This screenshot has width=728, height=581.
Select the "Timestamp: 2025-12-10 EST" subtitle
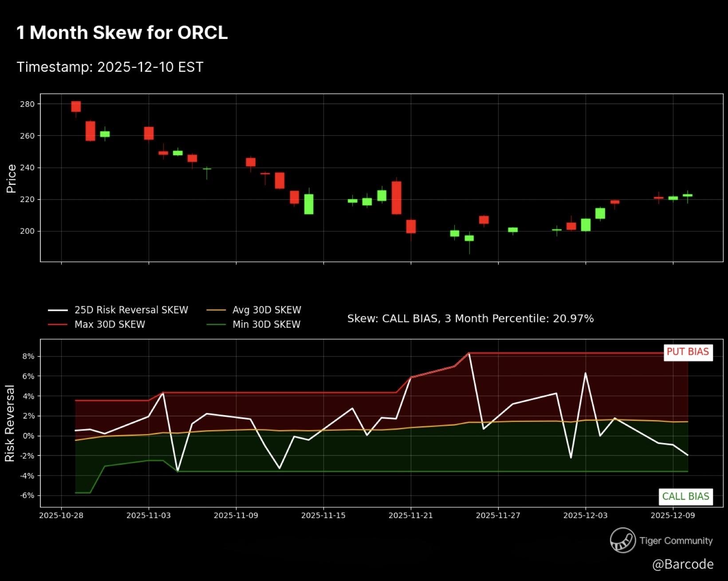tap(110, 67)
